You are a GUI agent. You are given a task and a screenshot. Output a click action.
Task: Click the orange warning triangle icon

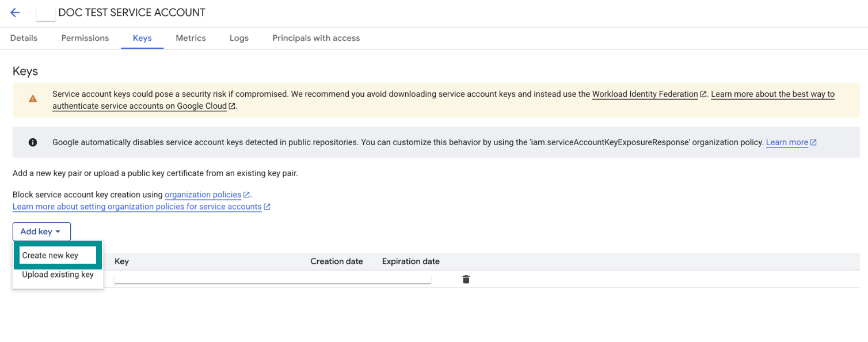tap(33, 98)
